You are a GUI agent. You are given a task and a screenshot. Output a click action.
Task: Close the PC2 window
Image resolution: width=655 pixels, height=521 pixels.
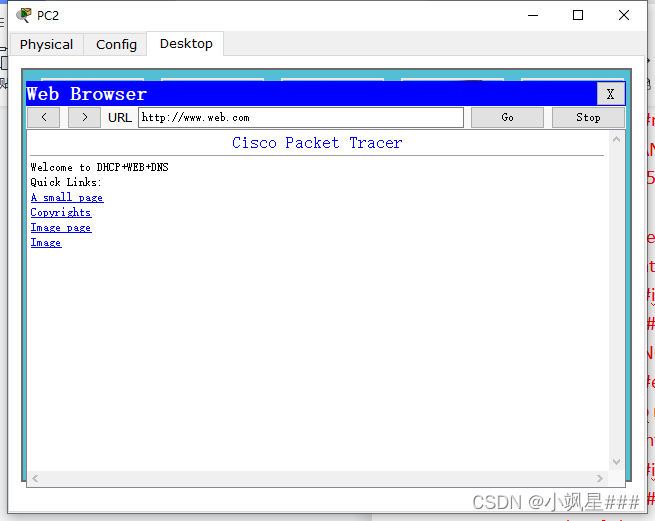[624, 15]
